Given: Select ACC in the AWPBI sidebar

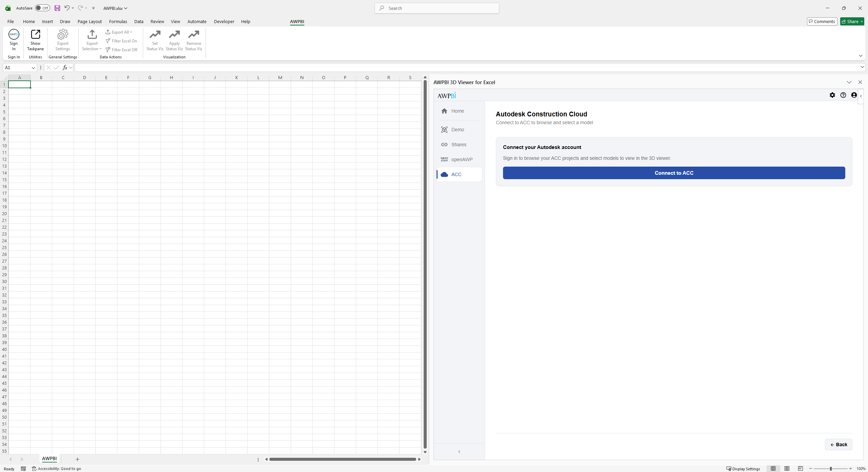Looking at the screenshot, I should click(x=459, y=174).
